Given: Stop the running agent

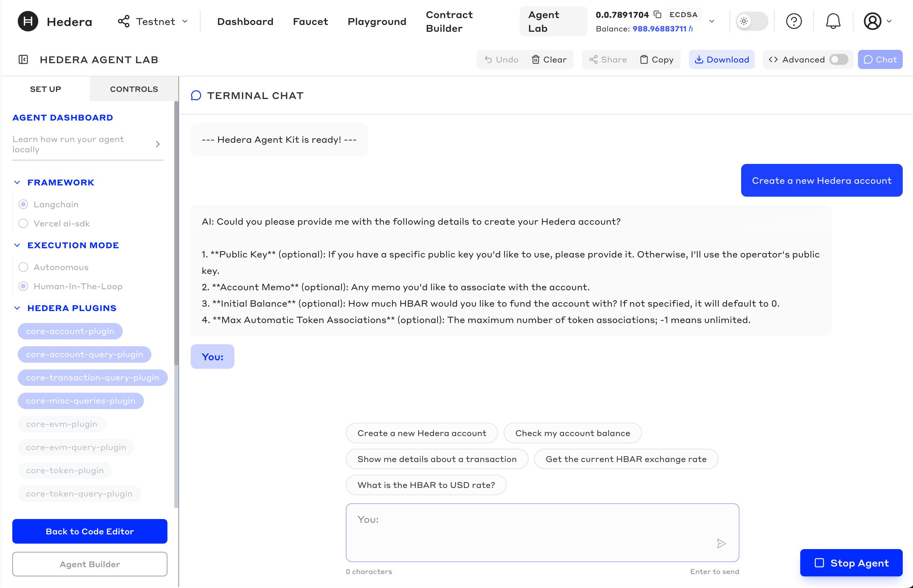Looking at the screenshot, I should (851, 563).
